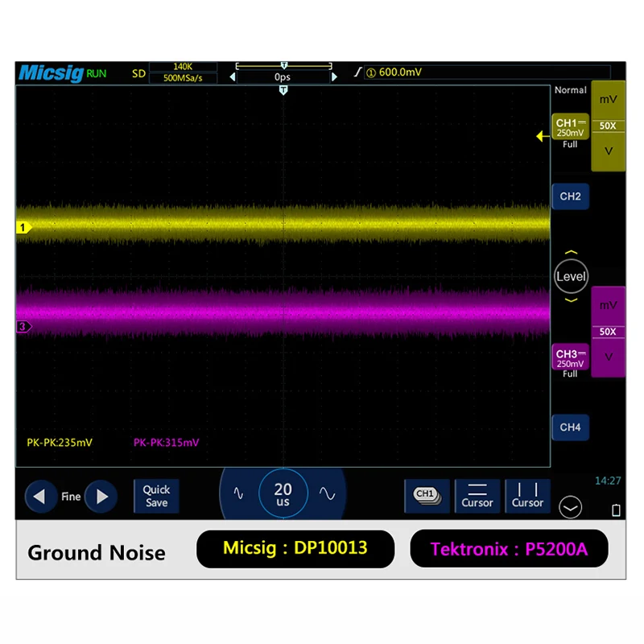This screenshot has width=644, height=644.
Task: Tap the Quick Save button
Action: [156, 496]
